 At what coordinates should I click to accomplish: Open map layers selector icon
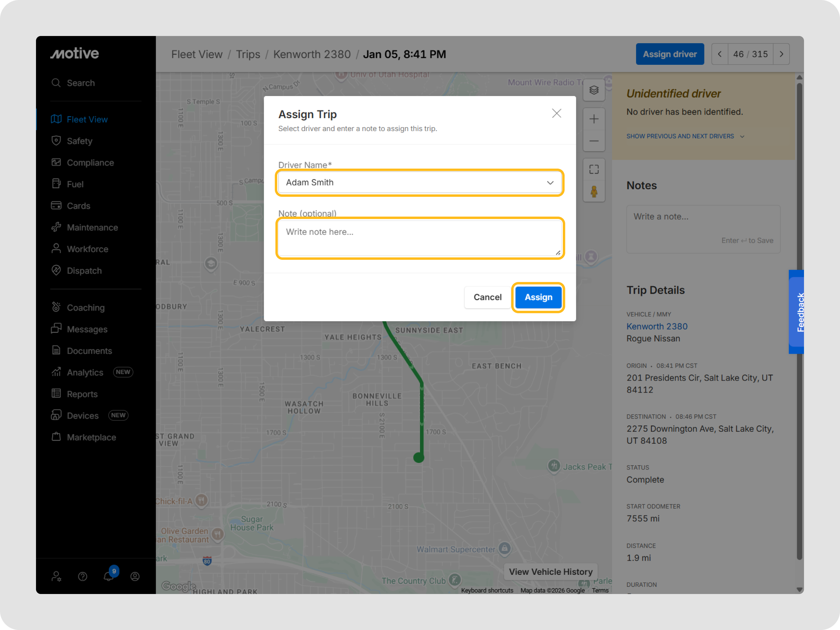(594, 90)
